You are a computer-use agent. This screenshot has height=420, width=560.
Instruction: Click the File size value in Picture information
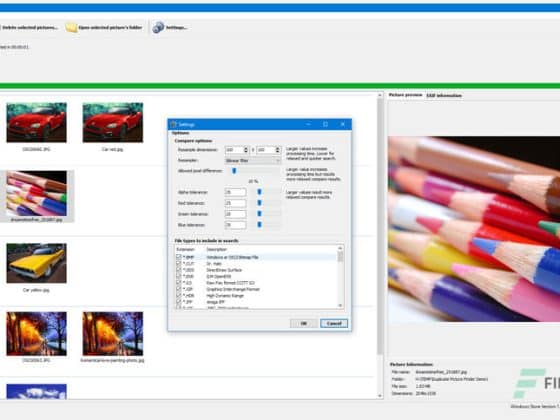pyautogui.click(x=423, y=386)
